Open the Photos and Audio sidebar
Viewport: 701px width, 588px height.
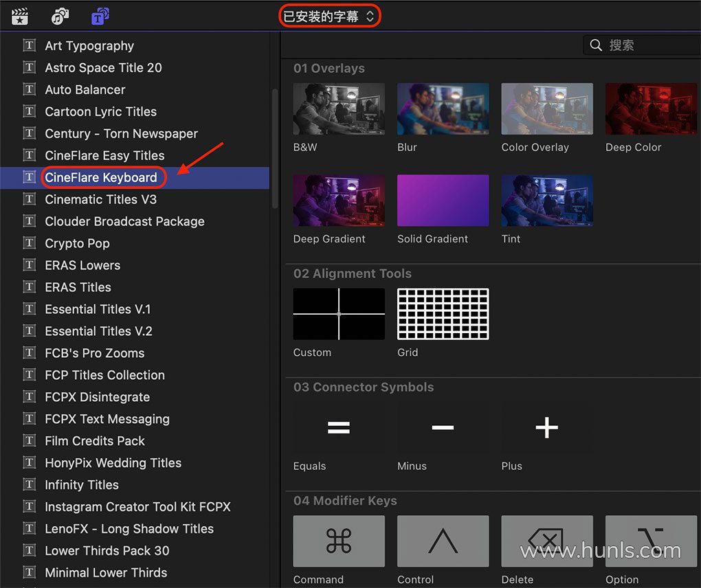(60, 16)
